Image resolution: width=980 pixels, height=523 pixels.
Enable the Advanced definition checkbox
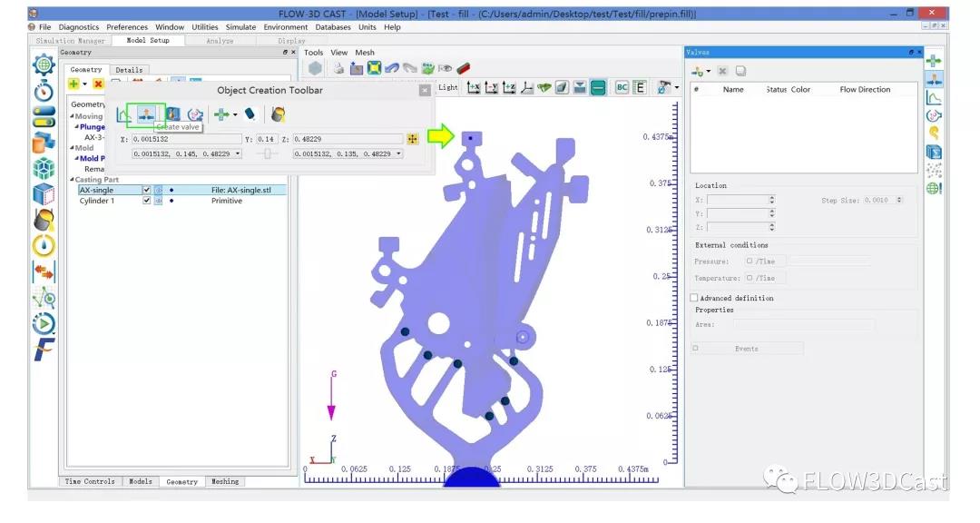(x=695, y=298)
